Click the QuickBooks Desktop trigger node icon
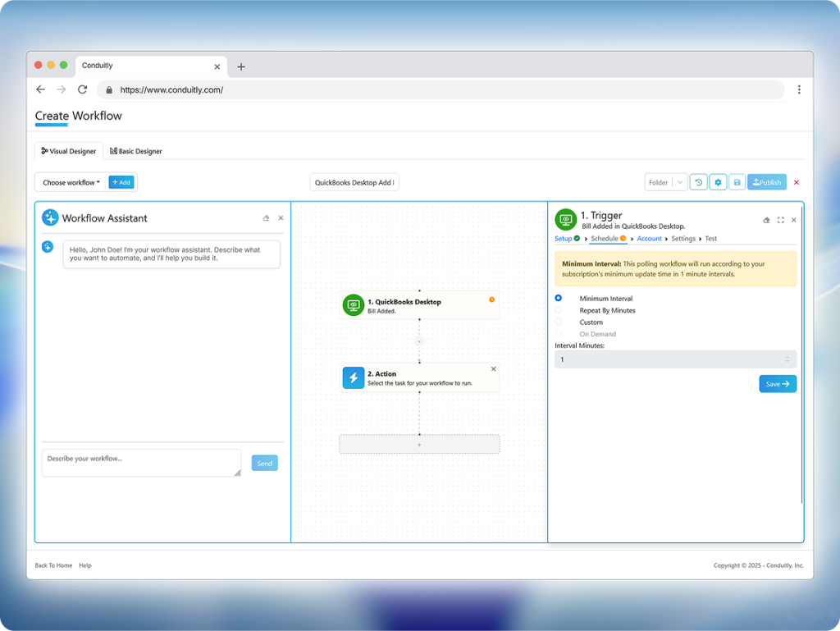Viewport: 840px width, 631px height. [x=354, y=305]
